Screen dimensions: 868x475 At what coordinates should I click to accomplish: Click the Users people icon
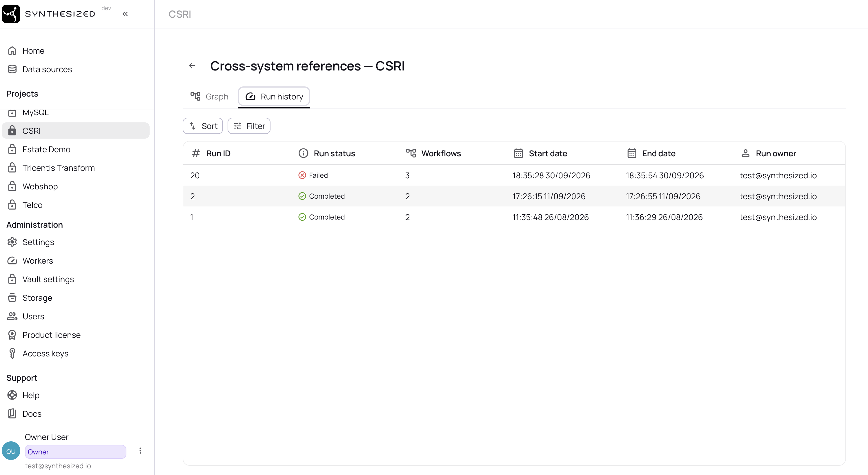click(12, 316)
